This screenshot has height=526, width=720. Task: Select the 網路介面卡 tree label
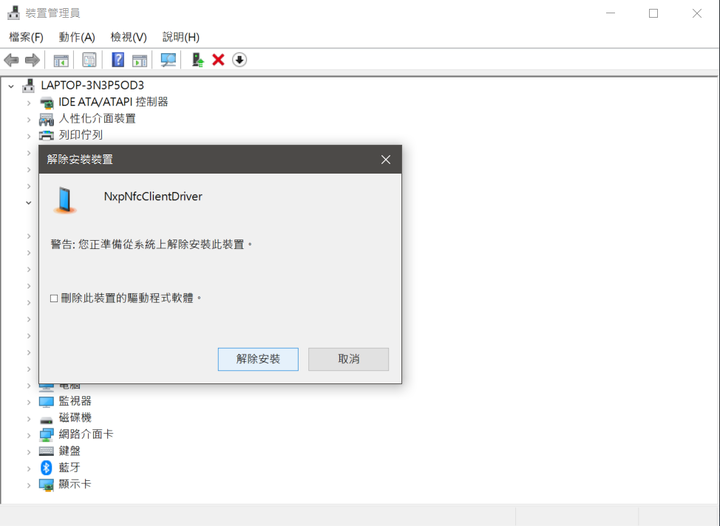[86, 434]
